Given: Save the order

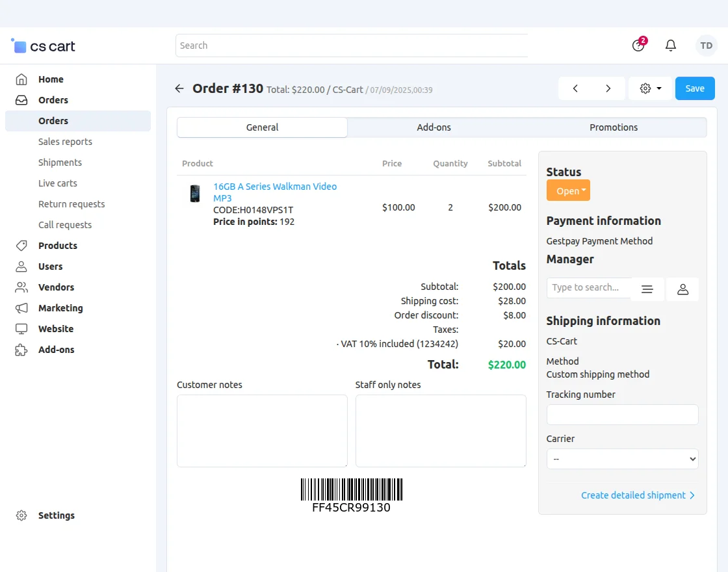Looking at the screenshot, I should [x=695, y=88].
